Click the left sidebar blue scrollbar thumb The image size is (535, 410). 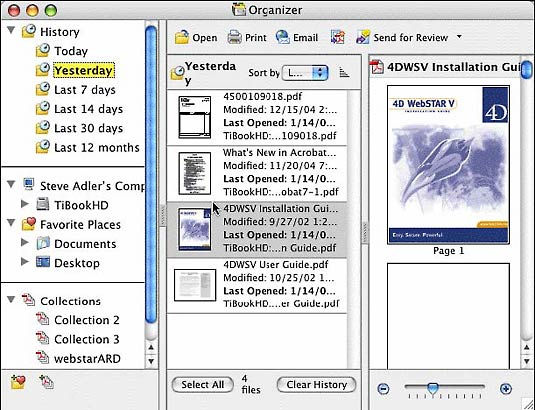click(x=151, y=174)
